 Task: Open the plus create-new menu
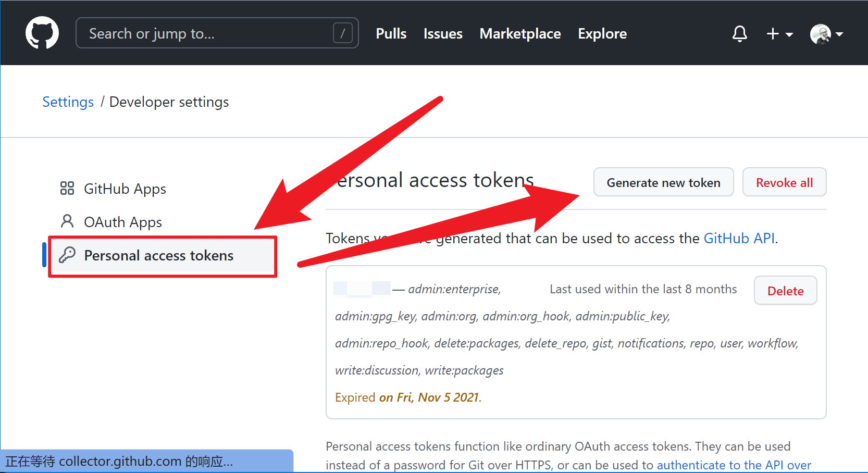tap(779, 34)
